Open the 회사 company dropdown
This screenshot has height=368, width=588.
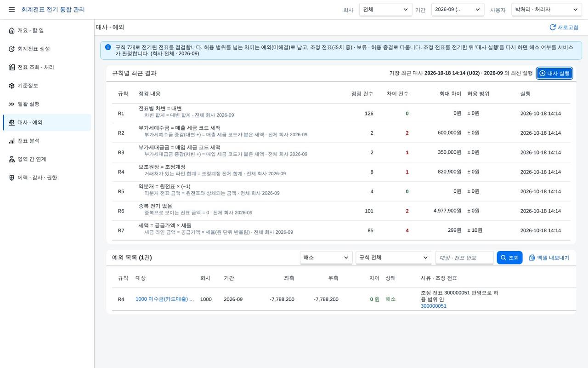tap(386, 10)
